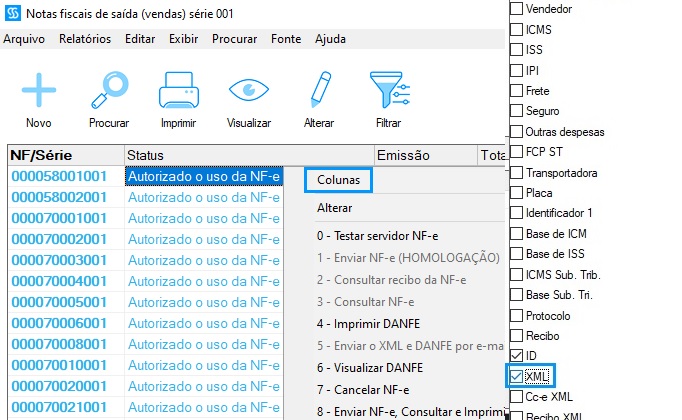Click the application logo in title bar
This screenshot has width=682, height=420.
coord(13,14)
